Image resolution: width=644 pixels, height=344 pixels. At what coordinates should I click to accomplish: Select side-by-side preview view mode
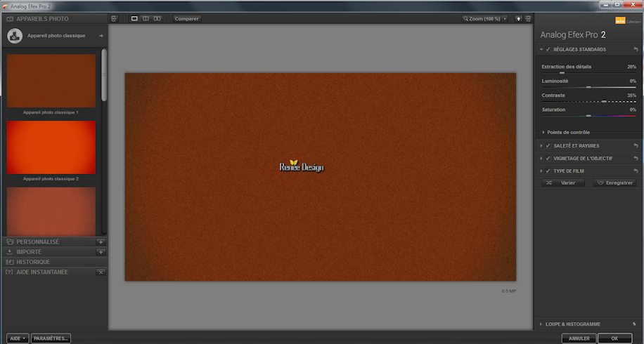(157, 18)
